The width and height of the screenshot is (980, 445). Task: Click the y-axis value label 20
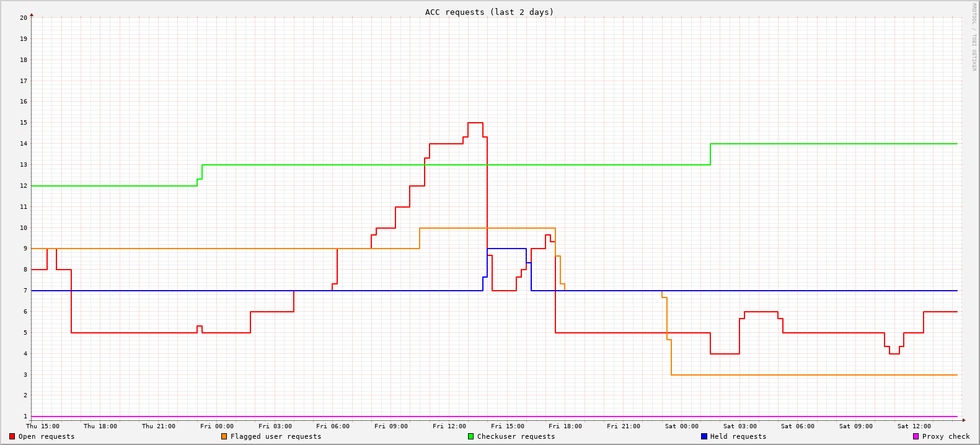tap(24, 17)
